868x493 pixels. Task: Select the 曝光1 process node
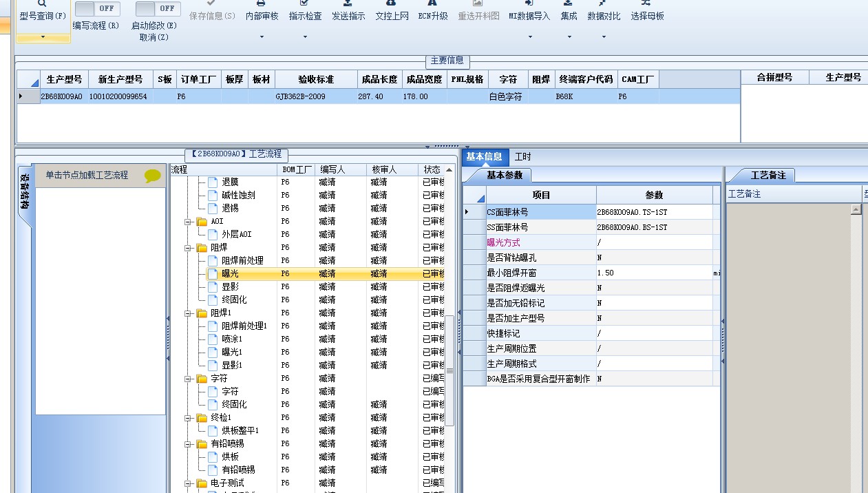tap(232, 353)
